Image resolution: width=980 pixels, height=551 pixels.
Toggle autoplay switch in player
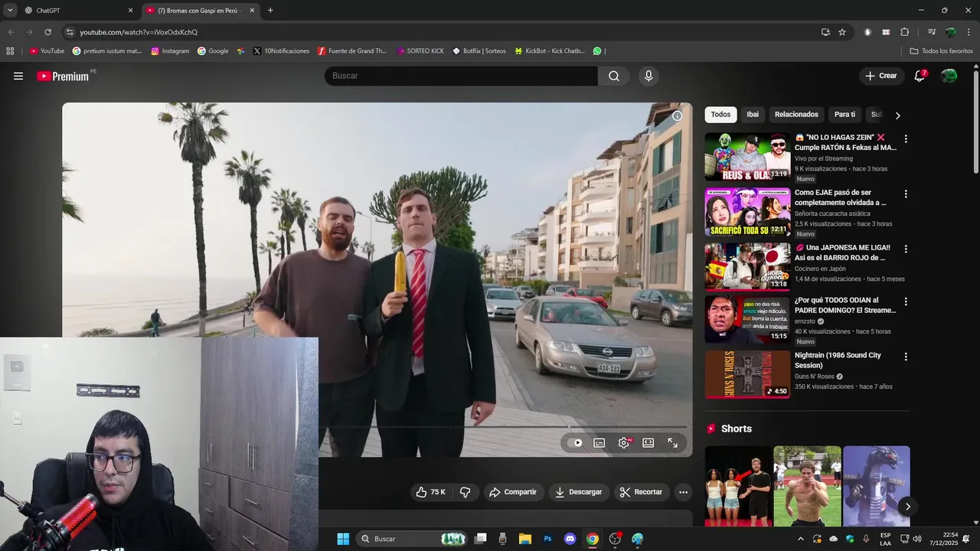click(x=576, y=442)
